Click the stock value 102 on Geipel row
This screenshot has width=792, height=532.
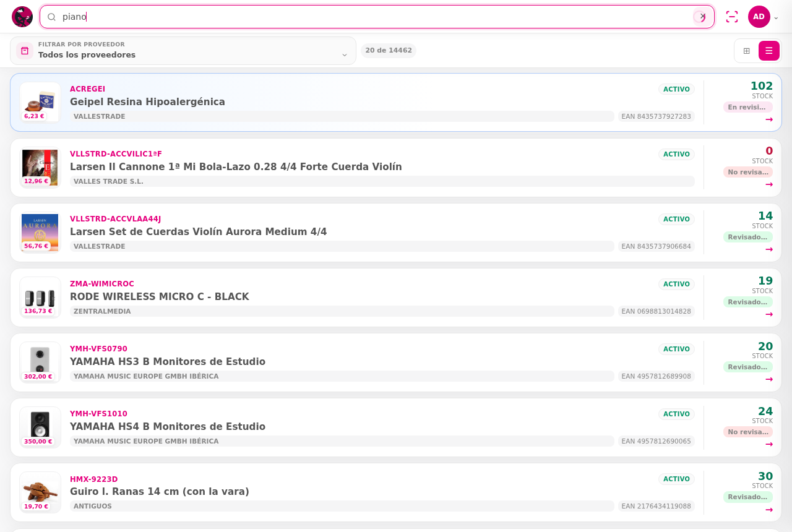point(762,86)
